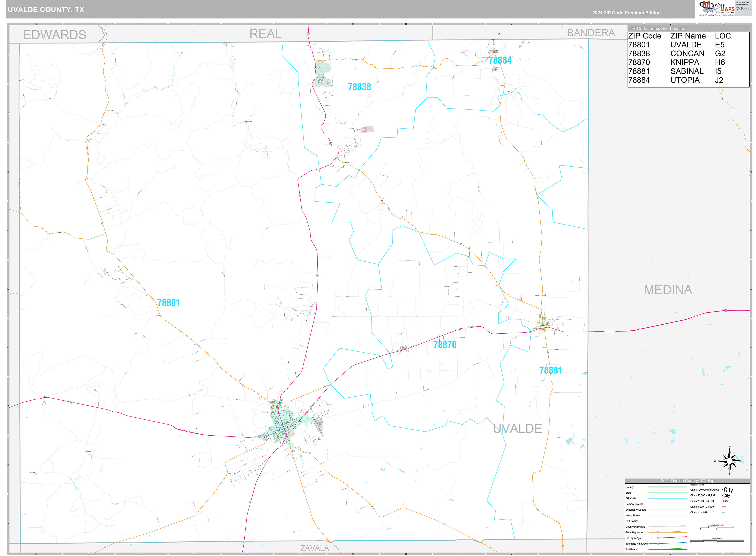Click the Market Maps logo
Viewport: 756px width, 556px height.
pos(717,8)
